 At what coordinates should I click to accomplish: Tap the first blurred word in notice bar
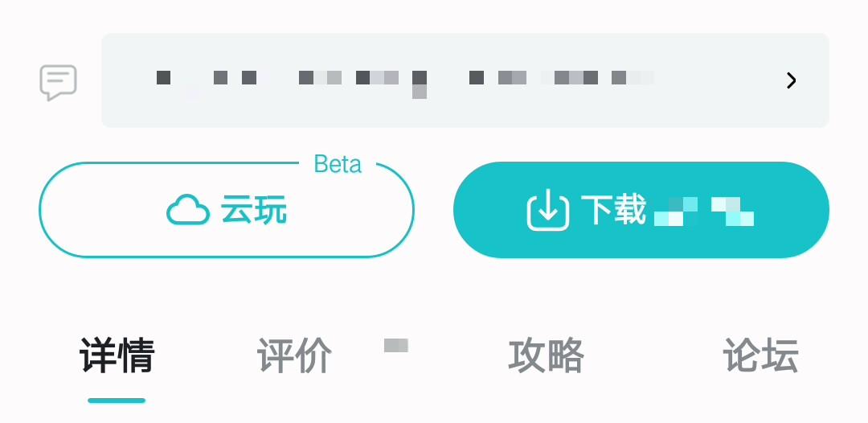tap(163, 78)
